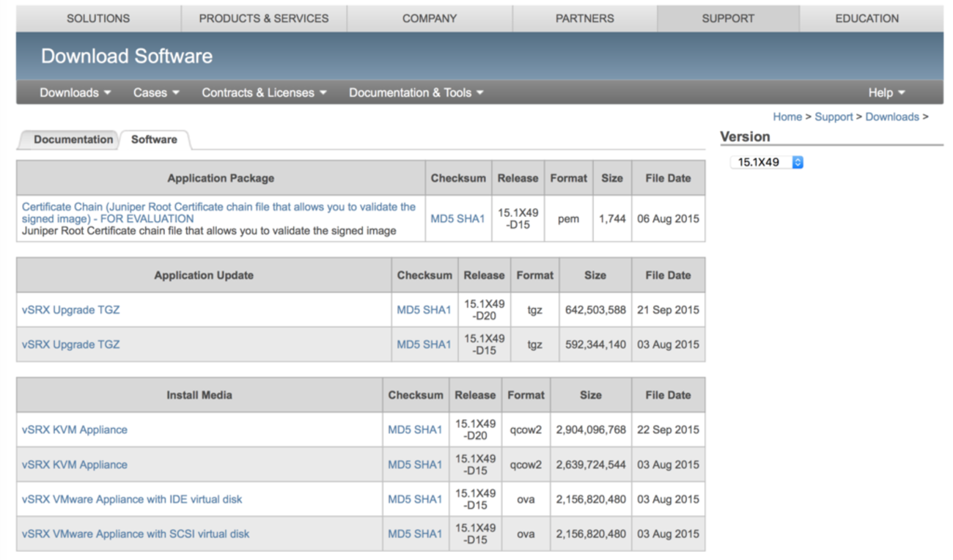The height and width of the screenshot is (560, 953).
Task: Select the 21 Sep 2015 file date
Action: point(668,310)
